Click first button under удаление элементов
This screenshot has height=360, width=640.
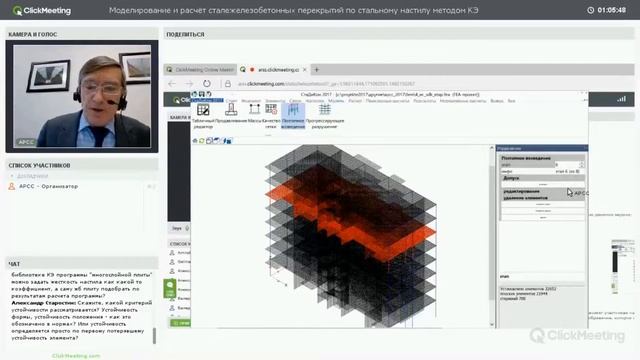click(543, 204)
